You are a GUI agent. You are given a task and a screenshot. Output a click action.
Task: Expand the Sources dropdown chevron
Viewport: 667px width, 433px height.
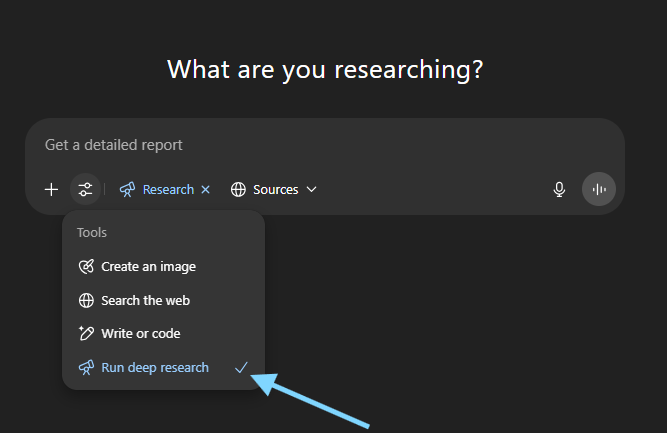[311, 189]
